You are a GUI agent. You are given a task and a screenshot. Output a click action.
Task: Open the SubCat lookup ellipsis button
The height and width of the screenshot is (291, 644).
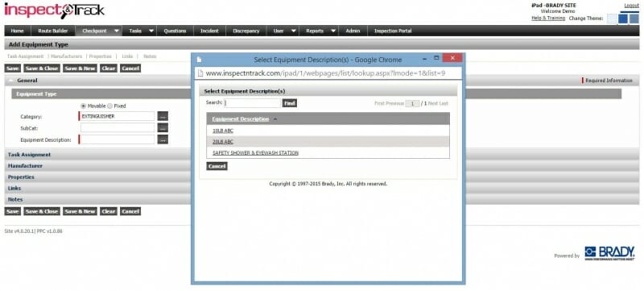pos(163,128)
